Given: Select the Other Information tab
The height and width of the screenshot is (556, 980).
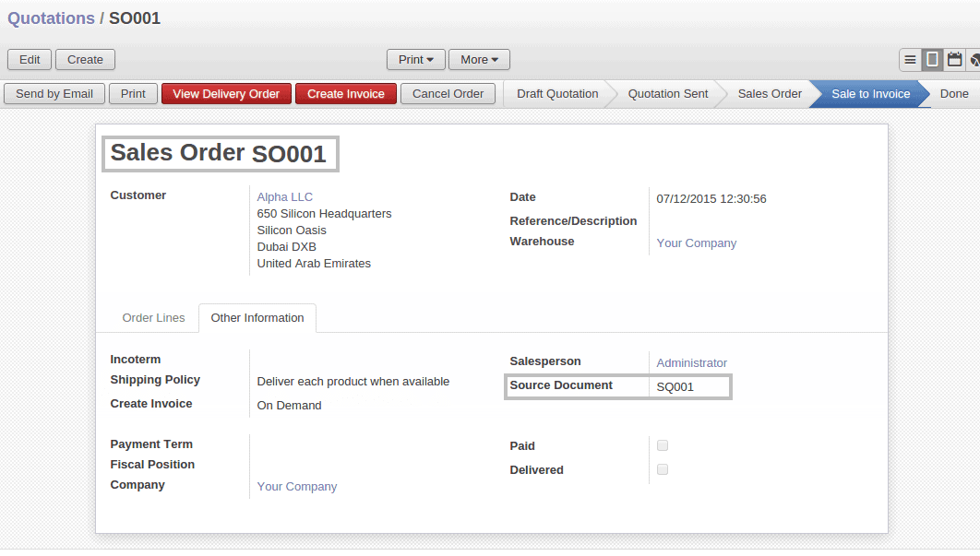Looking at the screenshot, I should click(x=257, y=317).
